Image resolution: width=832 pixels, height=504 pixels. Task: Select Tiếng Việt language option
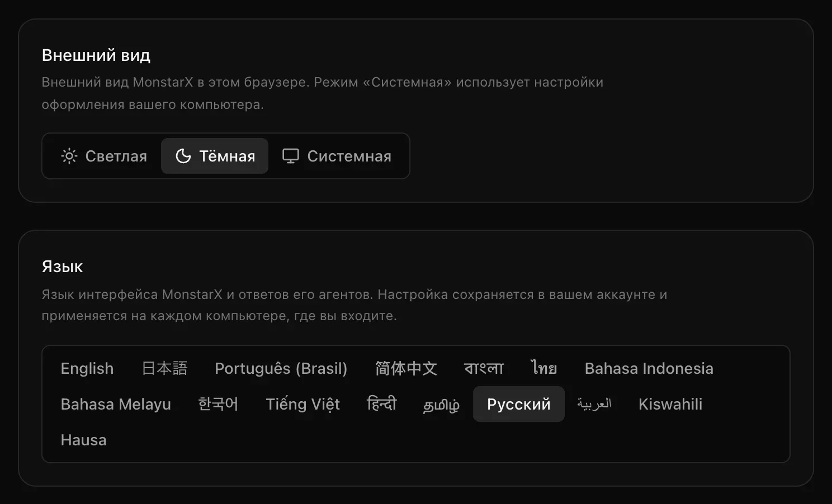(303, 404)
